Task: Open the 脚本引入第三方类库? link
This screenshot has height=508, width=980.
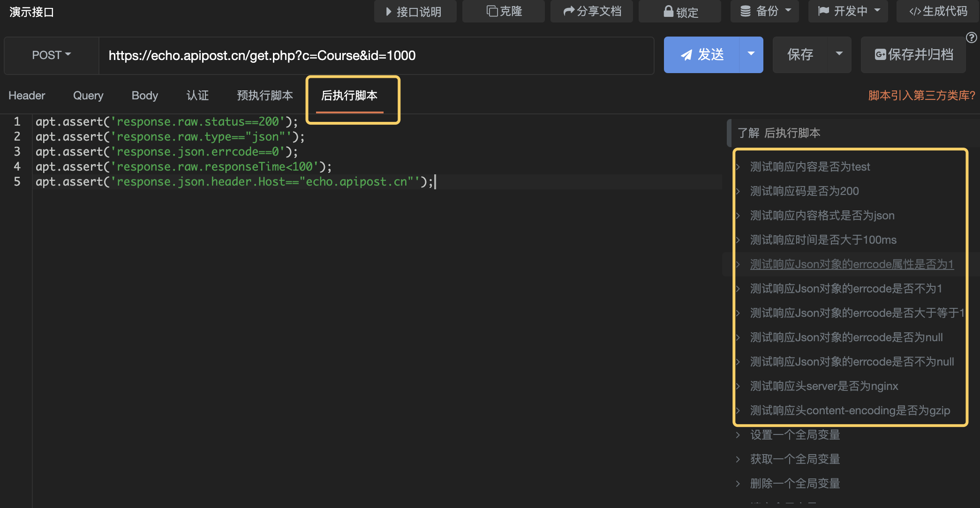Action: pyautogui.click(x=921, y=96)
